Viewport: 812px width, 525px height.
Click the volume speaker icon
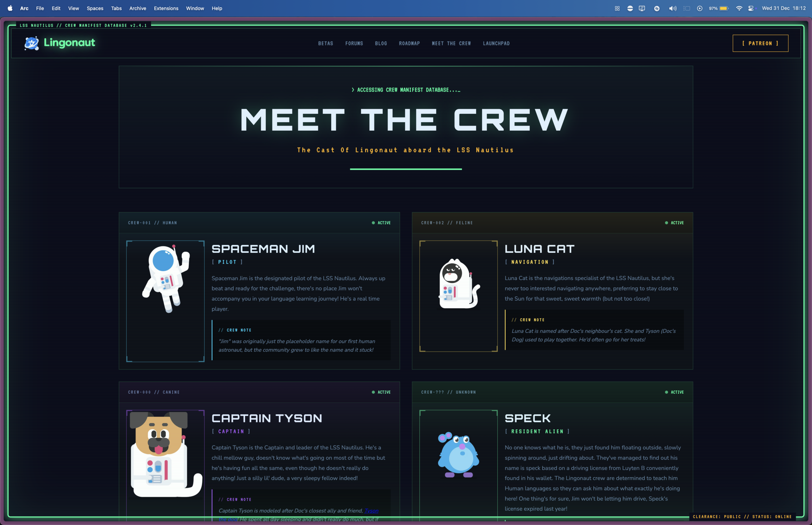click(x=672, y=9)
